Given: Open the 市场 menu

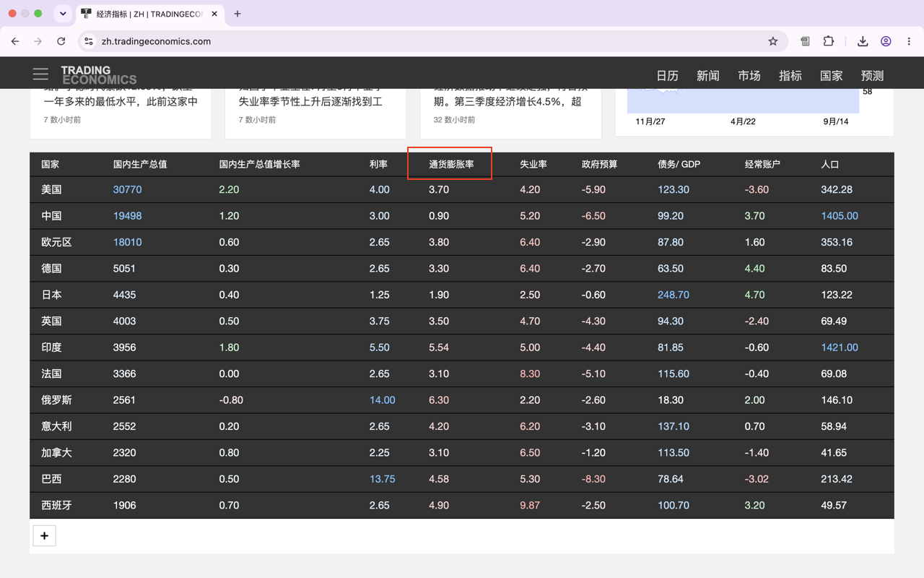Looking at the screenshot, I should pos(749,76).
